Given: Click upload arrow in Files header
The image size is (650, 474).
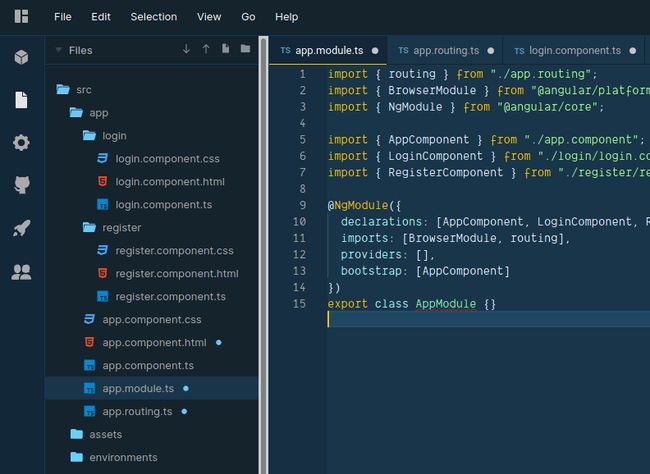Looking at the screenshot, I should click(206, 49).
